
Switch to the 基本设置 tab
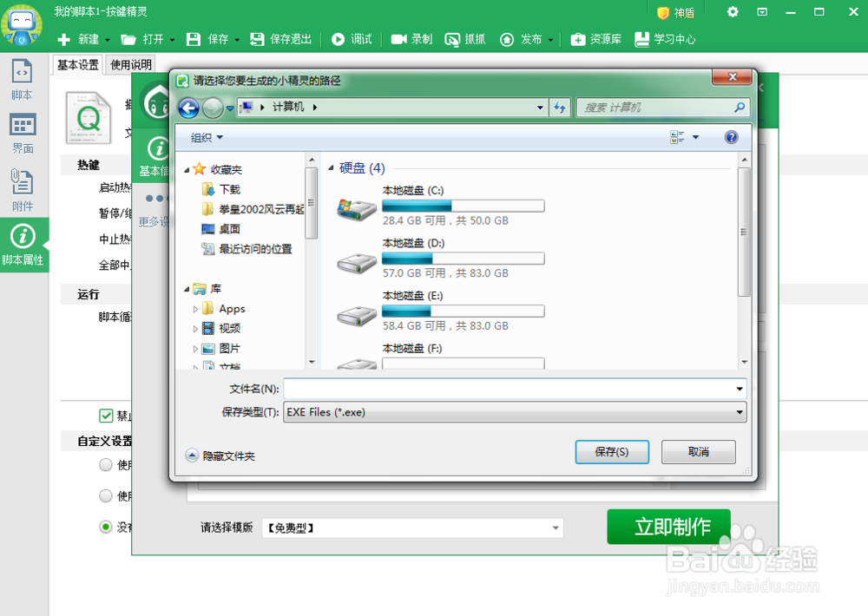(78, 65)
